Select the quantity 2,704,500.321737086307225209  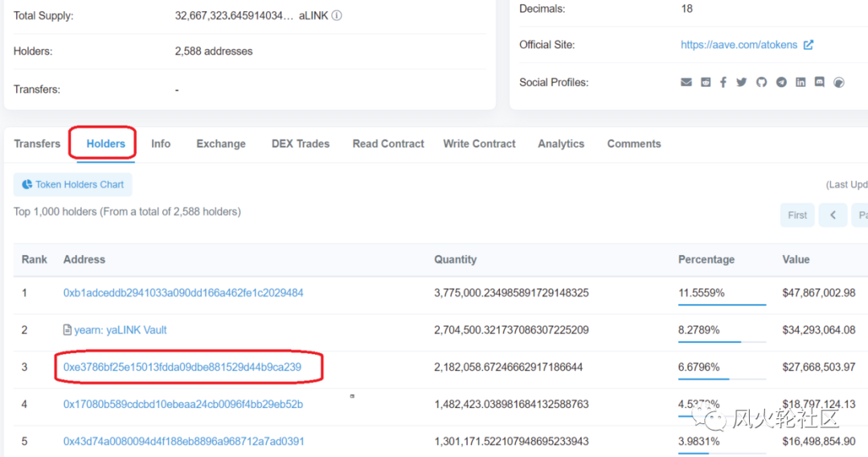511,330
